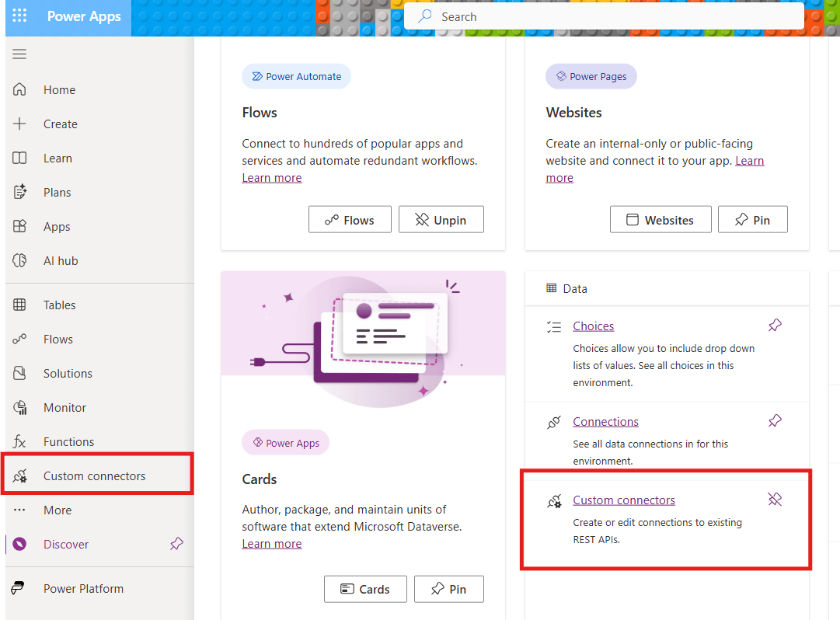Click the Plans icon in sidebar
840x620 pixels.
(x=19, y=192)
